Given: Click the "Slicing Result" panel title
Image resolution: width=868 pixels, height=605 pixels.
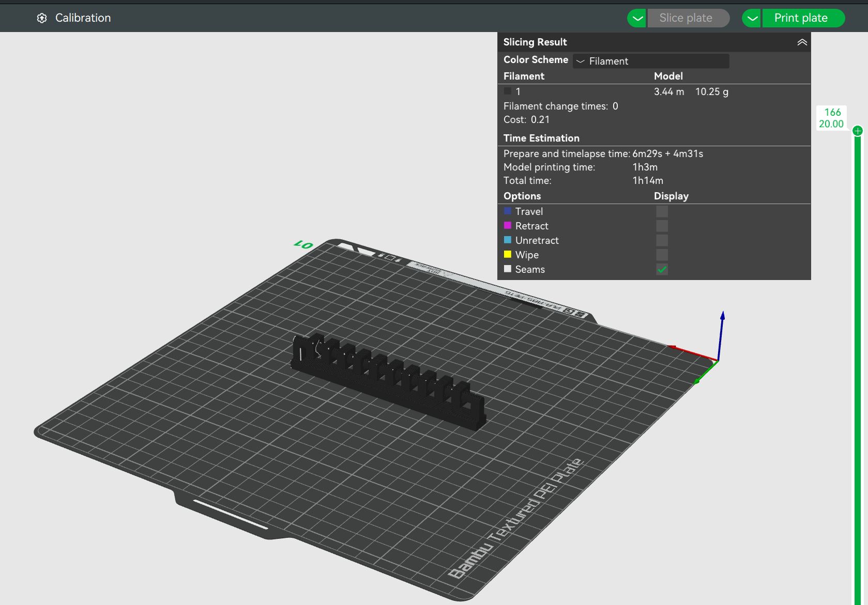Looking at the screenshot, I should (x=535, y=42).
